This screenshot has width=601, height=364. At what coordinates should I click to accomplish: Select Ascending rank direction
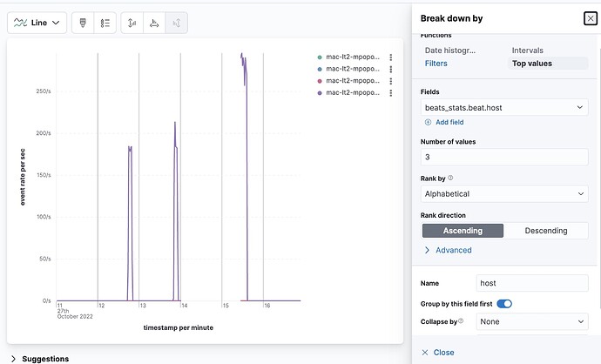(463, 231)
